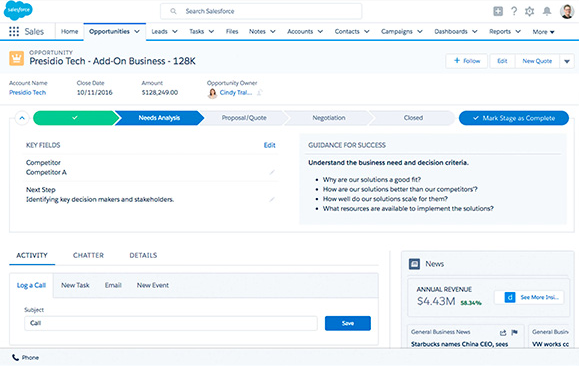Switch to the Details tab
Viewport: 579px width, 366px height.
pos(143,255)
